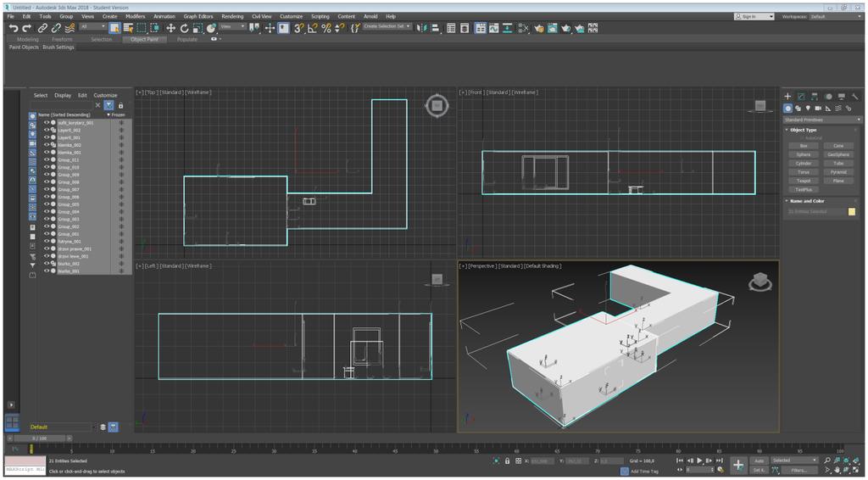The width and height of the screenshot is (868, 480).
Task: Click the Mirror tool icon
Action: coord(422,28)
